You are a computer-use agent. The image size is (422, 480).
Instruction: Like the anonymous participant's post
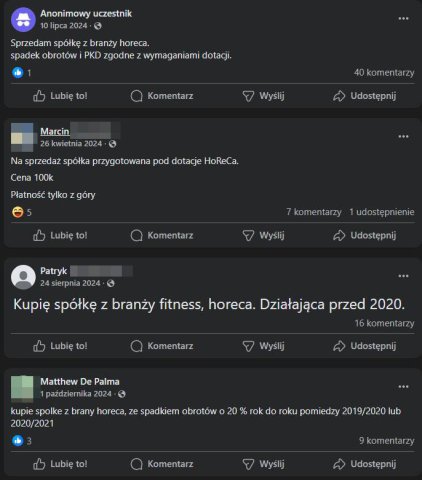coord(60,96)
